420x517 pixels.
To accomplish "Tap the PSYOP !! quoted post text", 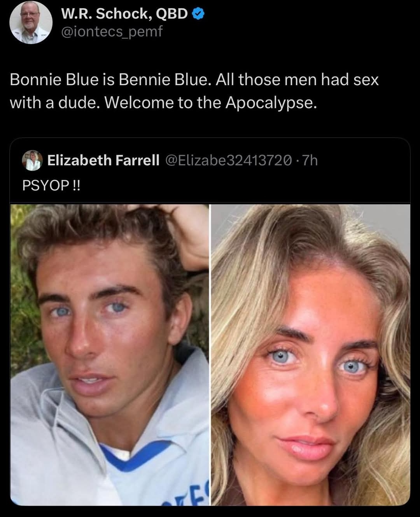I will point(51,185).
